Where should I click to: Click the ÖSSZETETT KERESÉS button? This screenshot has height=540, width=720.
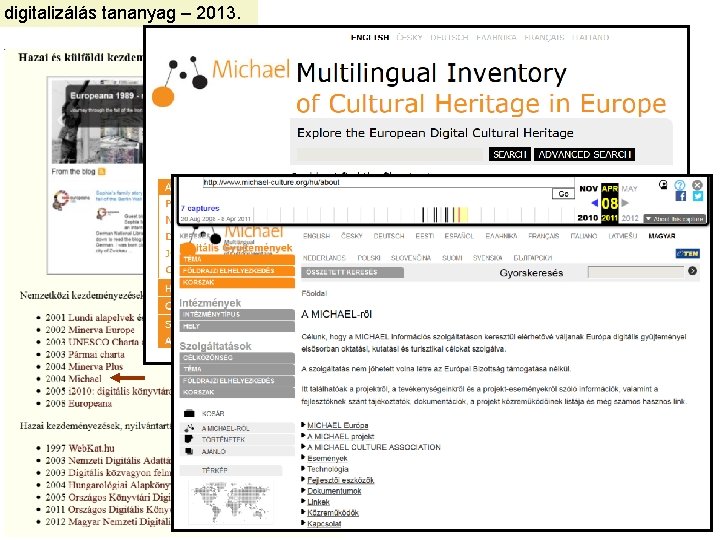(x=352, y=272)
